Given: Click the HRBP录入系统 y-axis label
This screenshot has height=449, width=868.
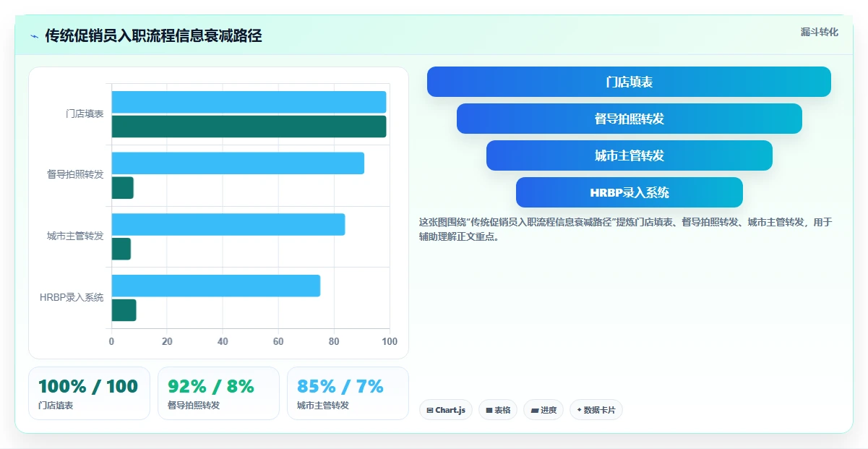Looking at the screenshot, I should pos(72,297).
